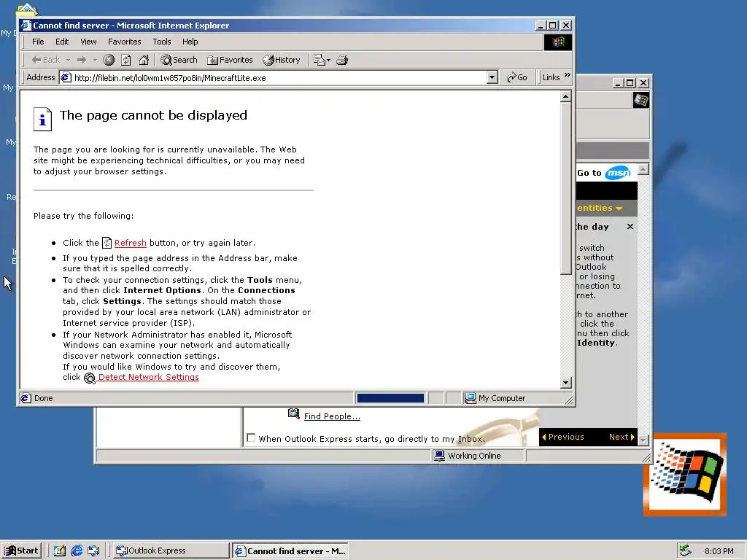This screenshot has width=747, height=560.
Task: Click Cannot find server taskbar button
Action: (x=290, y=551)
